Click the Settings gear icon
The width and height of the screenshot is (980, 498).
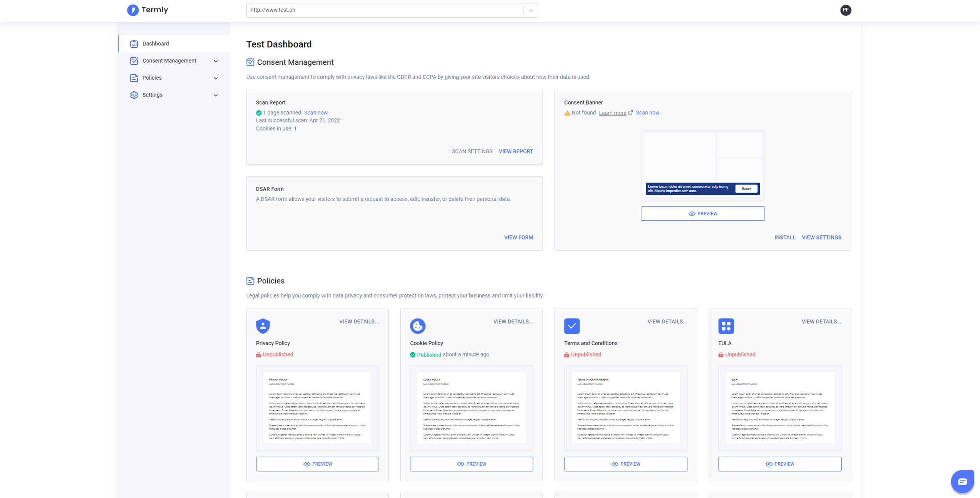135,94
